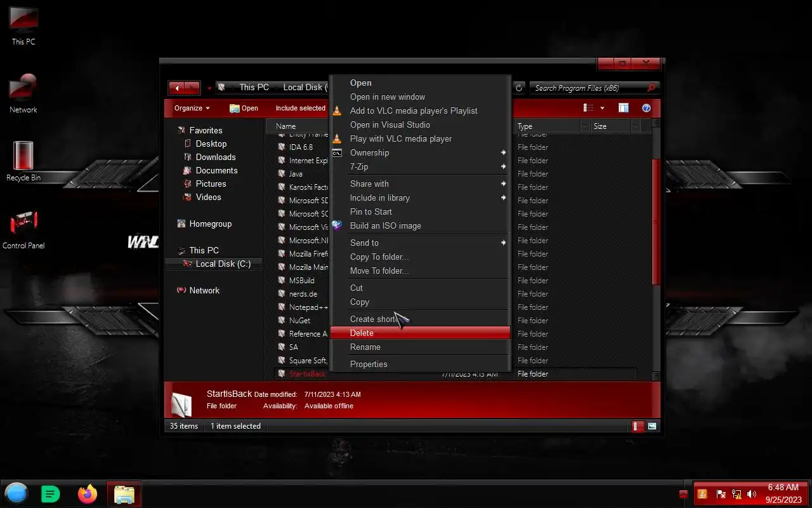The image size is (812, 508).
Task: Change view using the view icon
Action: [589, 108]
